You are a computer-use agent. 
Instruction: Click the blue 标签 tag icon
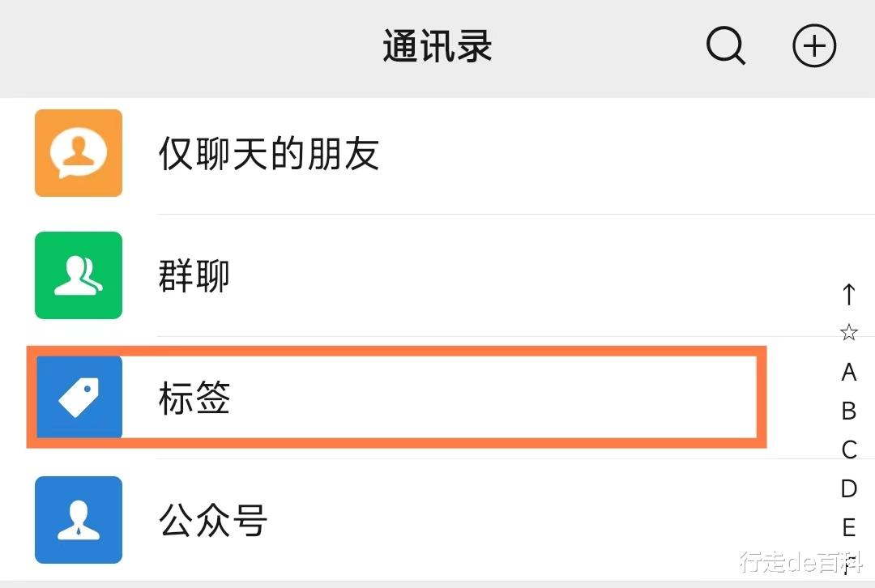pyautogui.click(x=78, y=398)
